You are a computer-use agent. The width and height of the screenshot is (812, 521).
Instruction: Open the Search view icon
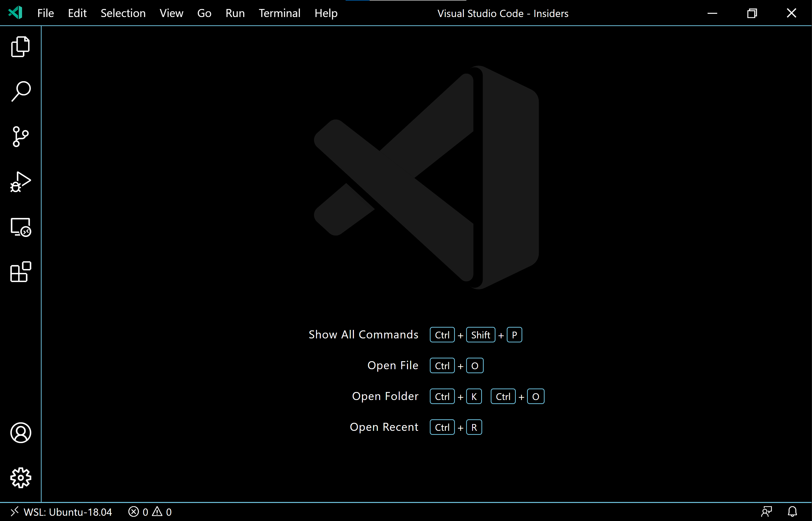20,91
